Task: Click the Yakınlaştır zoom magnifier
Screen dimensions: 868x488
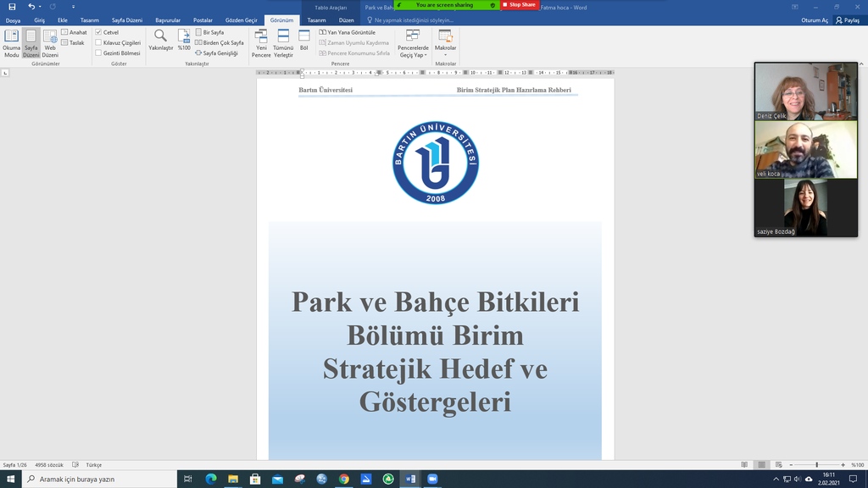Action: [x=160, y=40]
